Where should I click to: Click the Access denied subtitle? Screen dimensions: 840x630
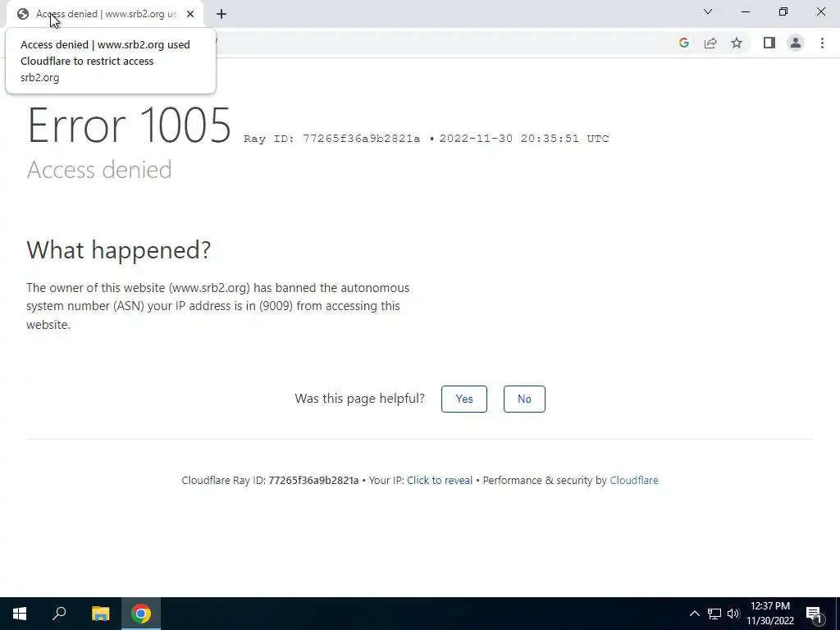pyautogui.click(x=99, y=170)
